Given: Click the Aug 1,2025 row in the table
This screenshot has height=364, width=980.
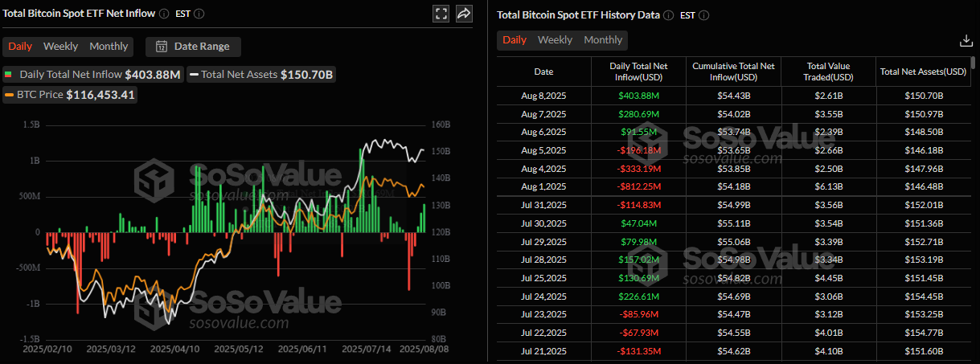Looking at the screenshot, I should (x=543, y=186).
